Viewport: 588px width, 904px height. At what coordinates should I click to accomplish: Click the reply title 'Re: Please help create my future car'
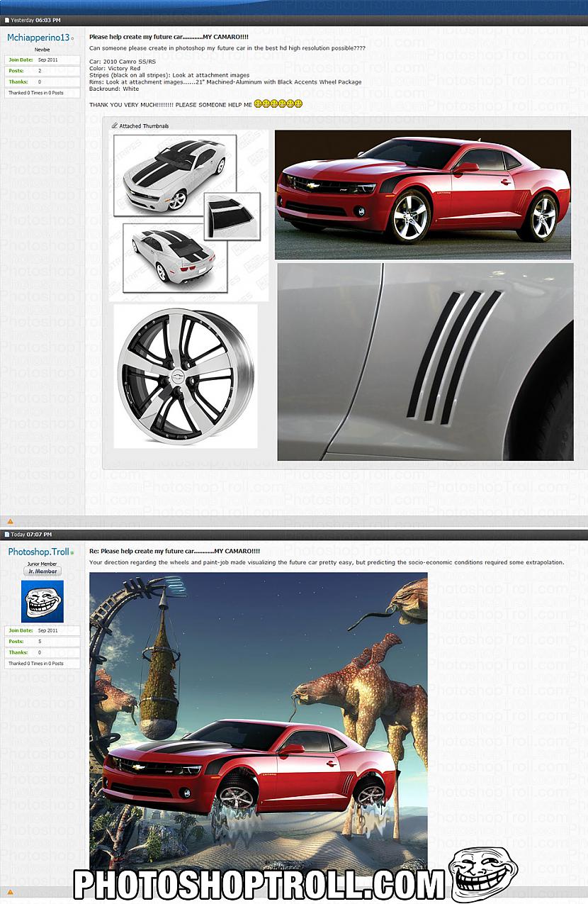pyautogui.click(x=174, y=551)
